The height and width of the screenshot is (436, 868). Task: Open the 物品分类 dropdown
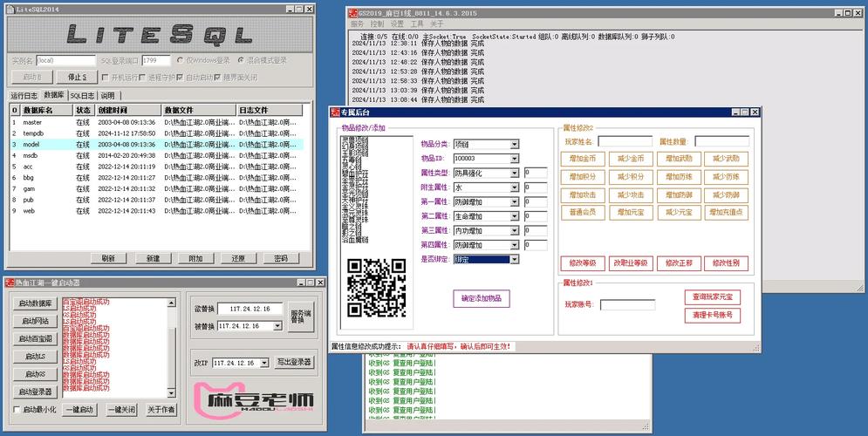click(x=515, y=145)
